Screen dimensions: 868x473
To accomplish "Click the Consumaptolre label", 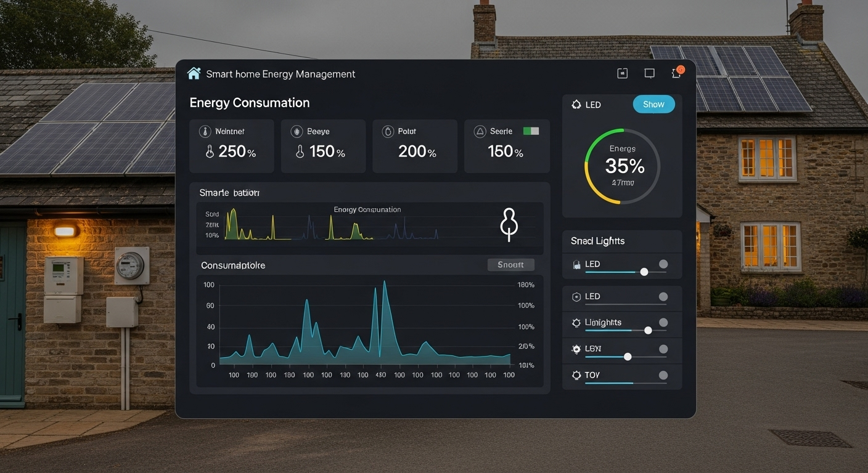I will pos(234,265).
